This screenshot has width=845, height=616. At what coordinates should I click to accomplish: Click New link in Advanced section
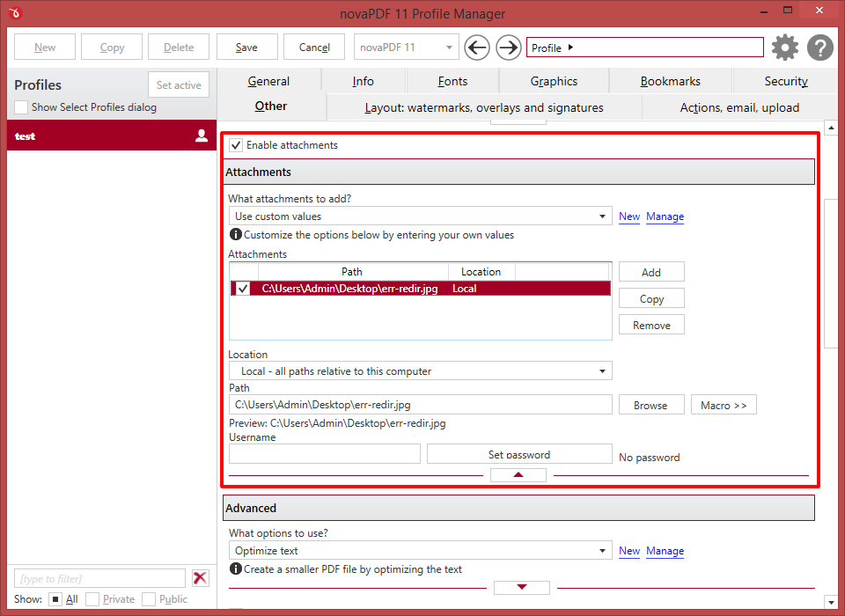(x=628, y=550)
